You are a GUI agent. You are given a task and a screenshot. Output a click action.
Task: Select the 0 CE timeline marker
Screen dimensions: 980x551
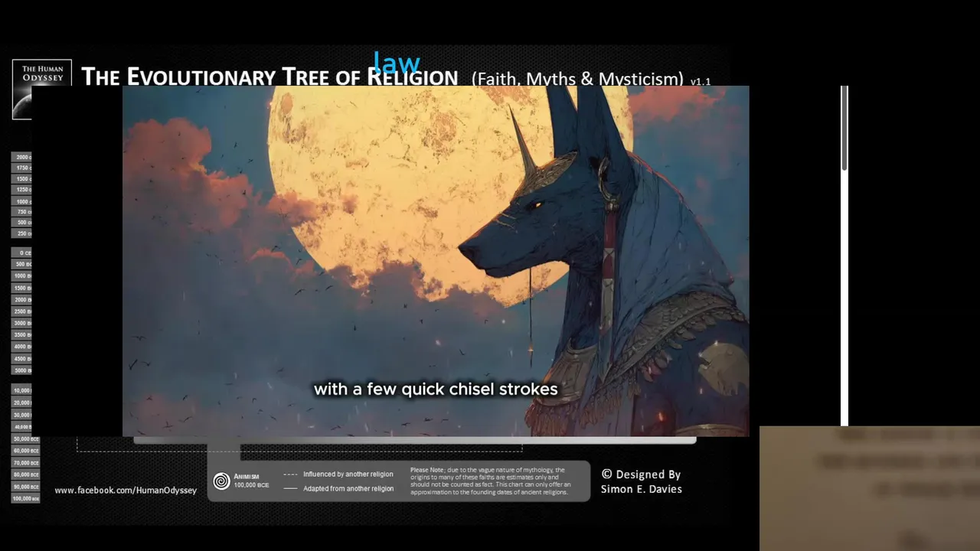[x=21, y=253]
